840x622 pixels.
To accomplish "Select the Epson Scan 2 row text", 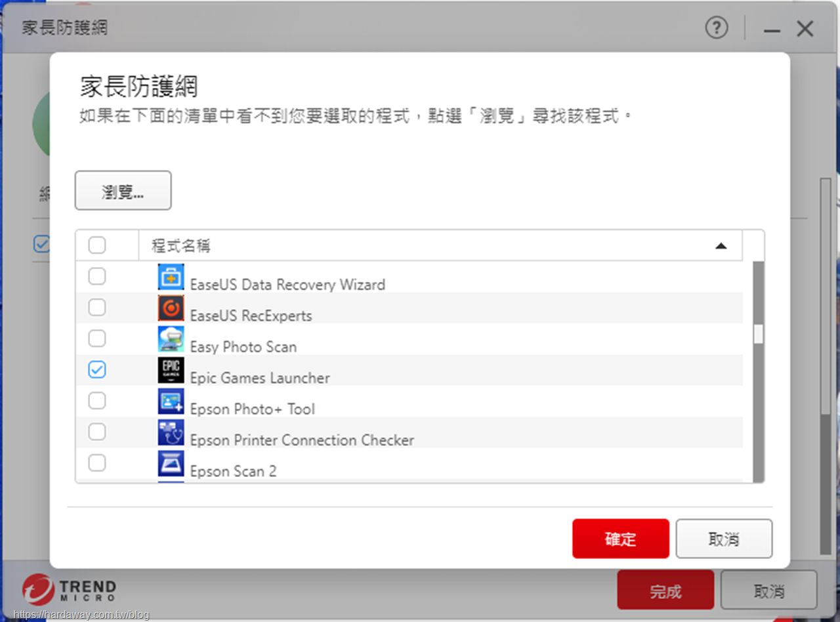I will click(x=233, y=471).
